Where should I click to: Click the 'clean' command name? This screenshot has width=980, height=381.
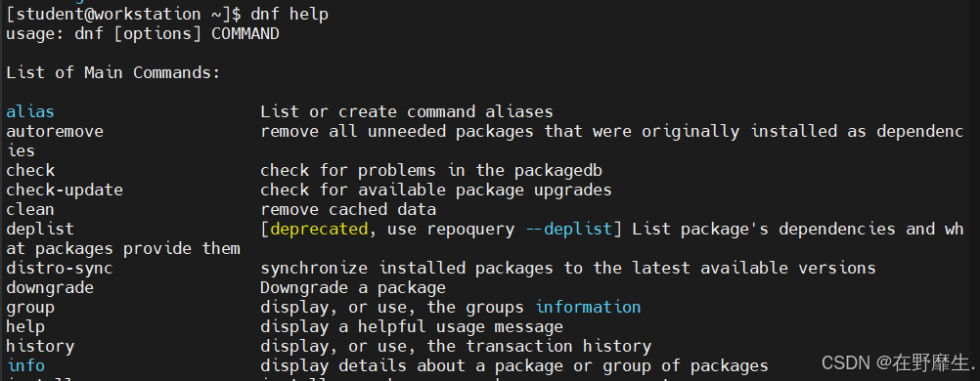click(x=30, y=209)
